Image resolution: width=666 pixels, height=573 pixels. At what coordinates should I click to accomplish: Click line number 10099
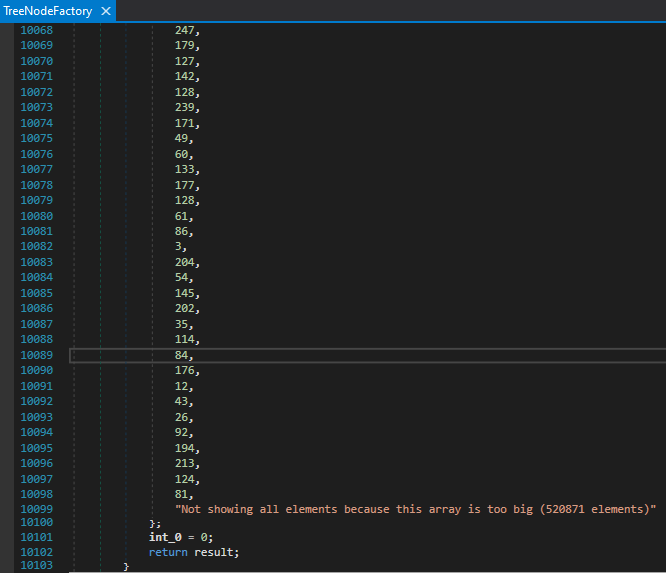(37, 509)
